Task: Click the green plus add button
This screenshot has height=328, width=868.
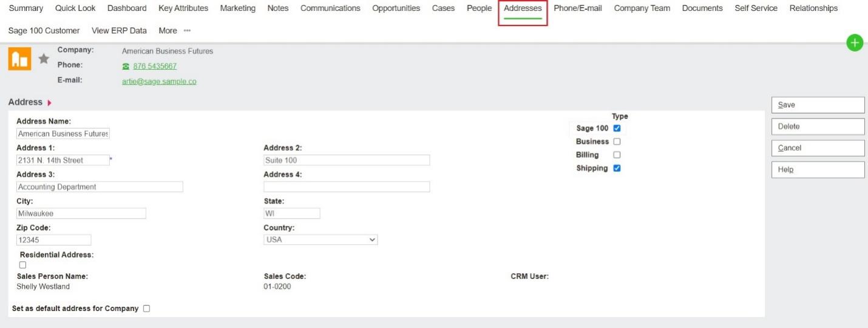Action: tap(855, 43)
